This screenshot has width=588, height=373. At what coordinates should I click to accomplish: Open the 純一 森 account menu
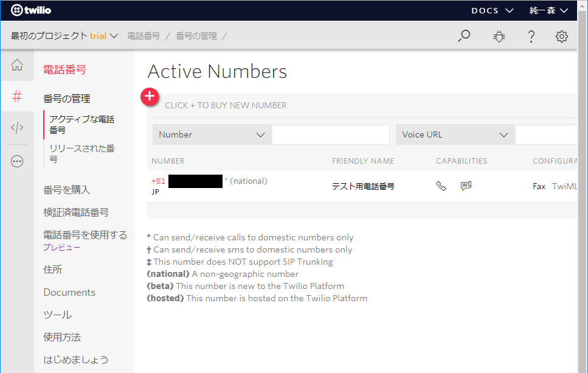click(x=548, y=10)
